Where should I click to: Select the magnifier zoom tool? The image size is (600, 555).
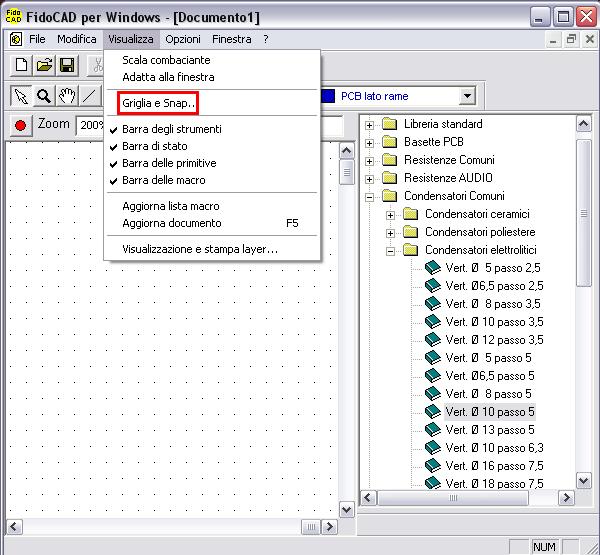pyautogui.click(x=44, y=96)
